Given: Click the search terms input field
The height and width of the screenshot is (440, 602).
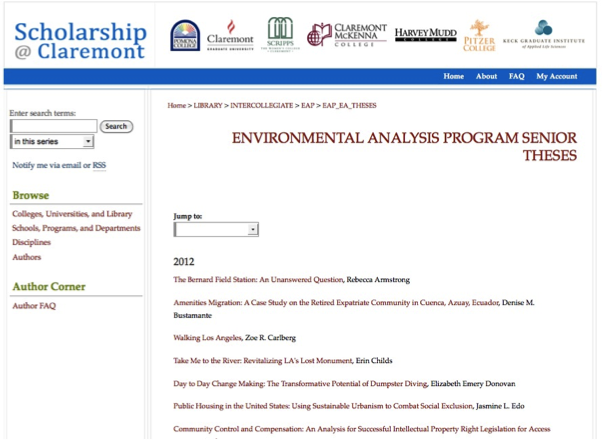Looking at the screenshot, I should [x=53, y=126].
